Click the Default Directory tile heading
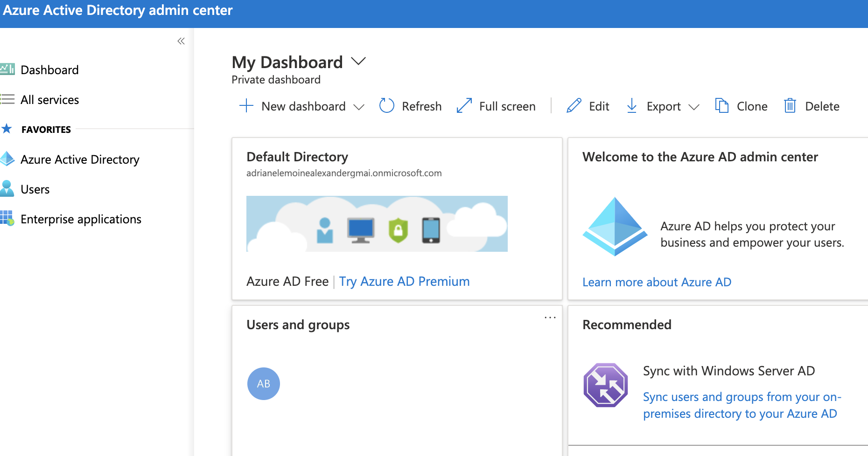The width and height of the screenshot is (868, 456). tap(297, 157)
